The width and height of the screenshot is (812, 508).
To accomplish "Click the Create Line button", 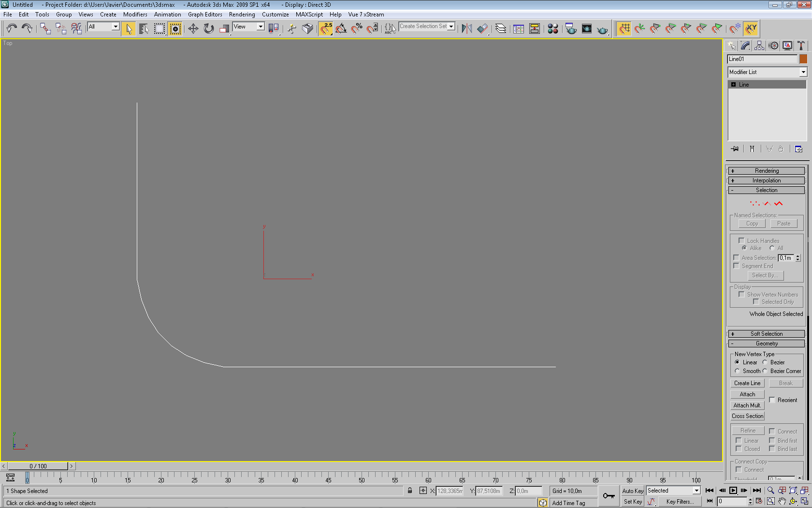I will [747, 383].
